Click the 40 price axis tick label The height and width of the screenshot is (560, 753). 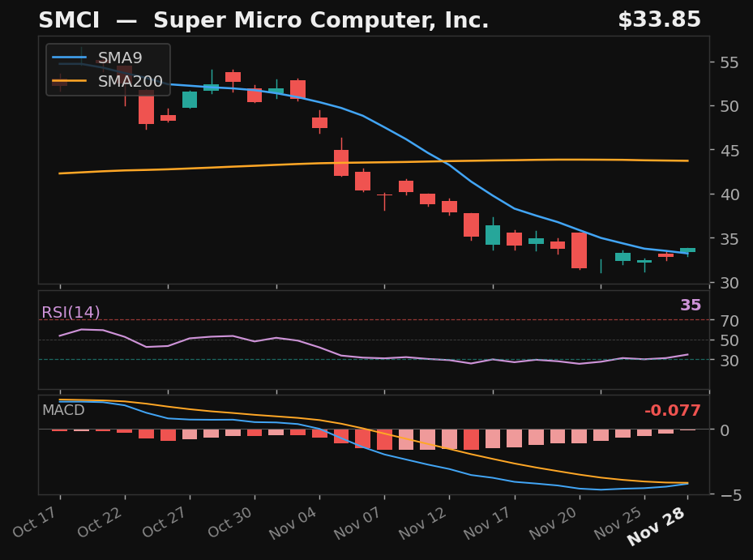click(x=729, y=195)
